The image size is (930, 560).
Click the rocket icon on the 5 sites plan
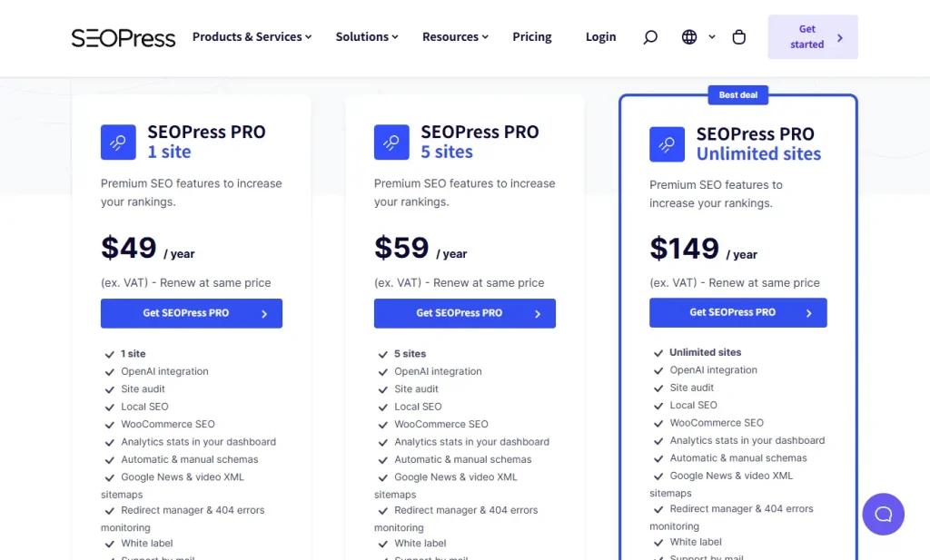point(391,142)
